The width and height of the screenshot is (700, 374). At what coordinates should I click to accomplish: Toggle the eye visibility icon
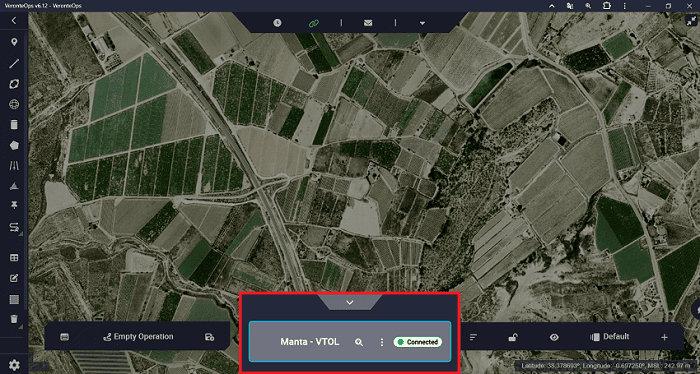coord(554,337)
